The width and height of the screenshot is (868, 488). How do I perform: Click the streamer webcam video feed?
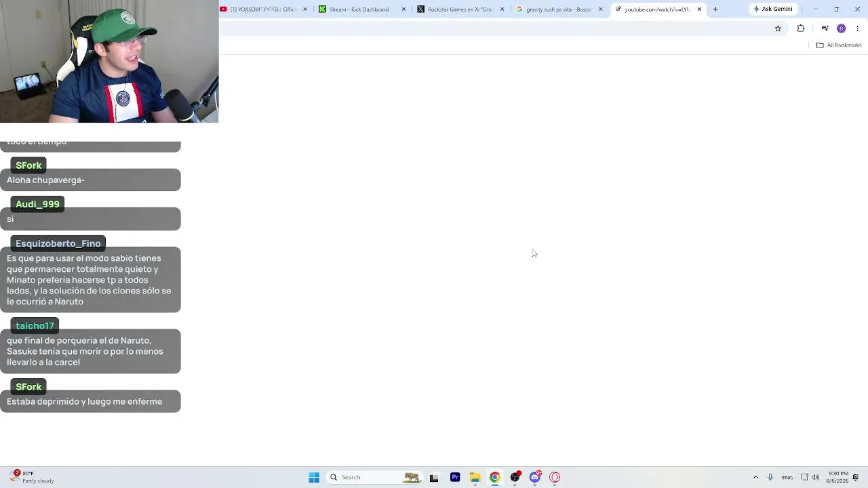[x=109, y=61]
